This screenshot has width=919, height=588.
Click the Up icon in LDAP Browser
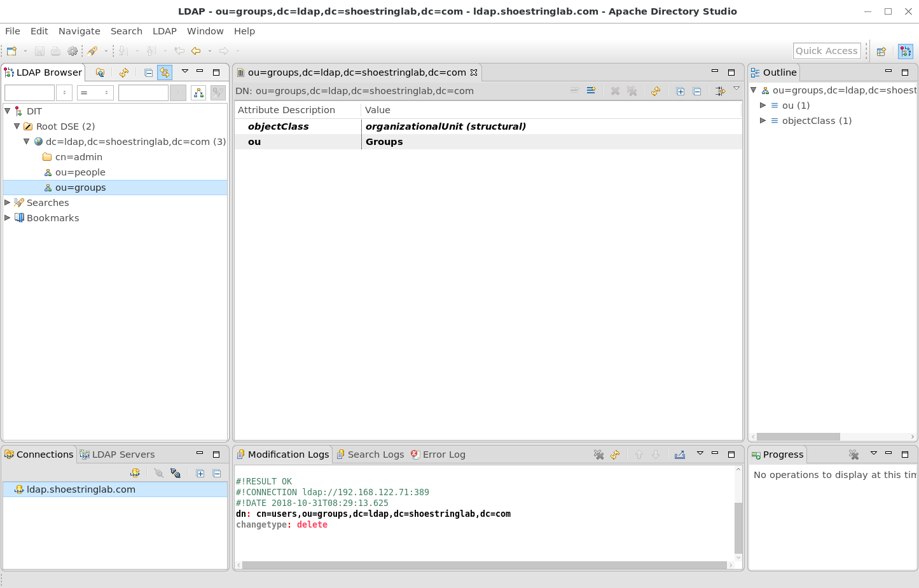[x=100, y=72]
